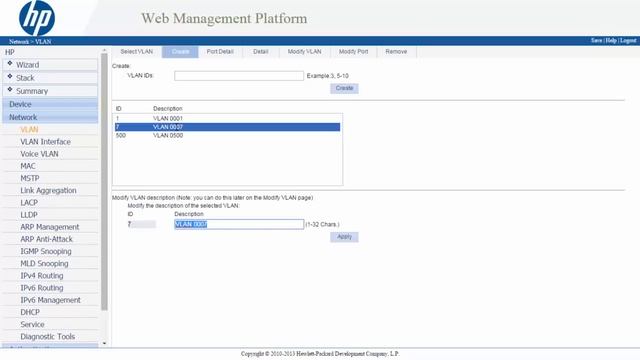Click the VLAN description input field
This screenshot has width=640, height=360.
239,224
